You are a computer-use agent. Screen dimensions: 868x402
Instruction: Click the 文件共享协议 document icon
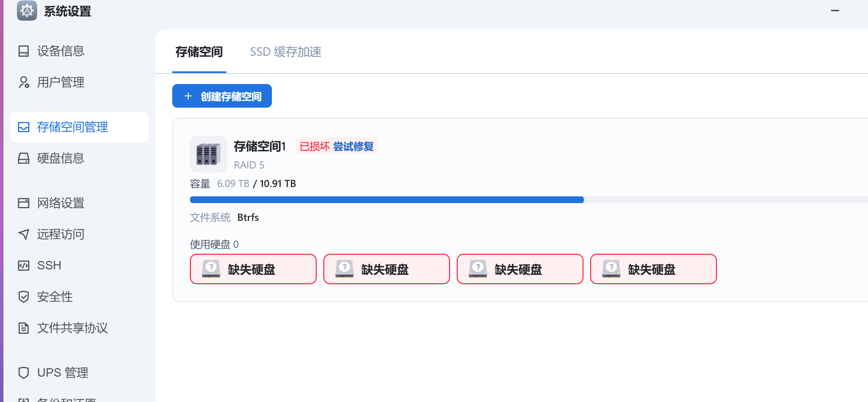tap(24, 328)
